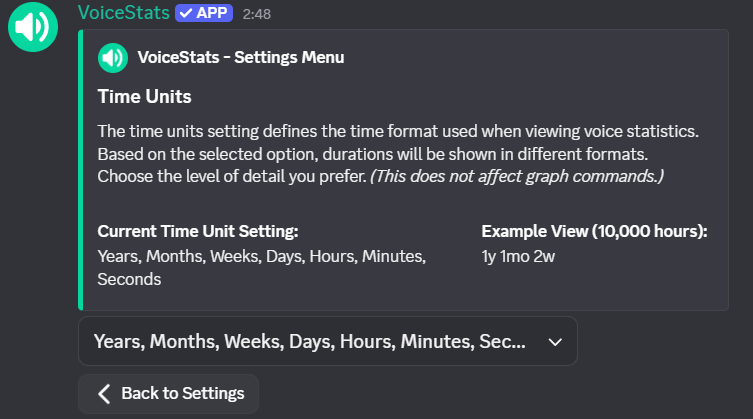Click the green embed accent bar
Screen dimensions: 753x419
(80, 169)
